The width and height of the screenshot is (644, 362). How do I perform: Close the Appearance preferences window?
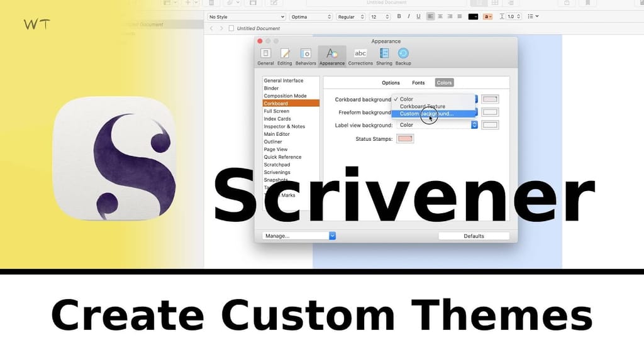pyautogui.click(x=260, y=41)
